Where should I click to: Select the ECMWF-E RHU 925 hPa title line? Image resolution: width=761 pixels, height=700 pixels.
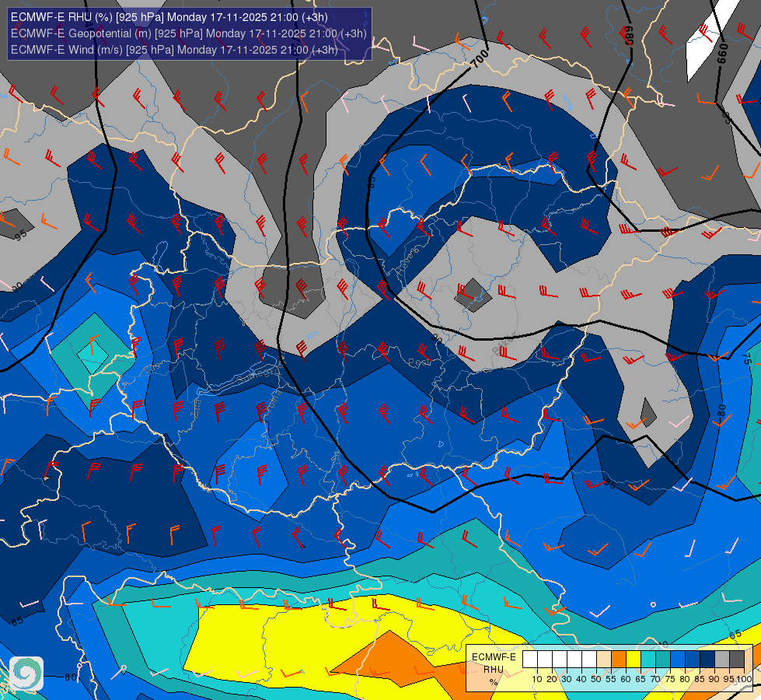click(x=169, y=17)
